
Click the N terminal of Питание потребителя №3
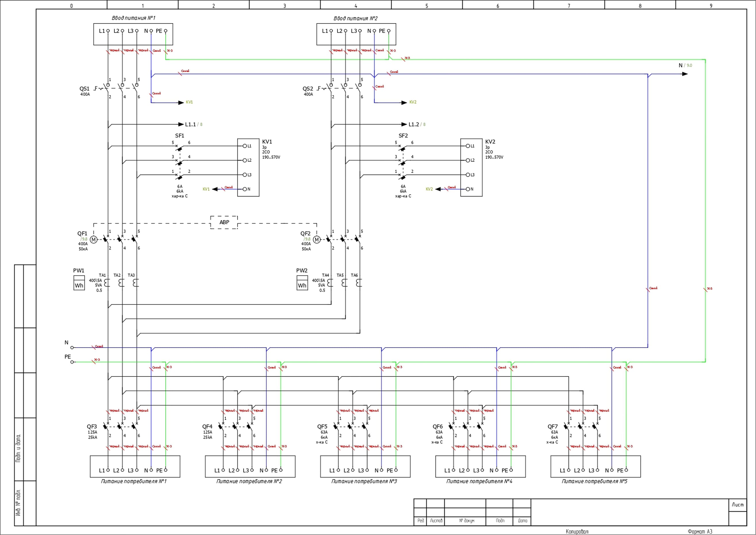[381, 470]
